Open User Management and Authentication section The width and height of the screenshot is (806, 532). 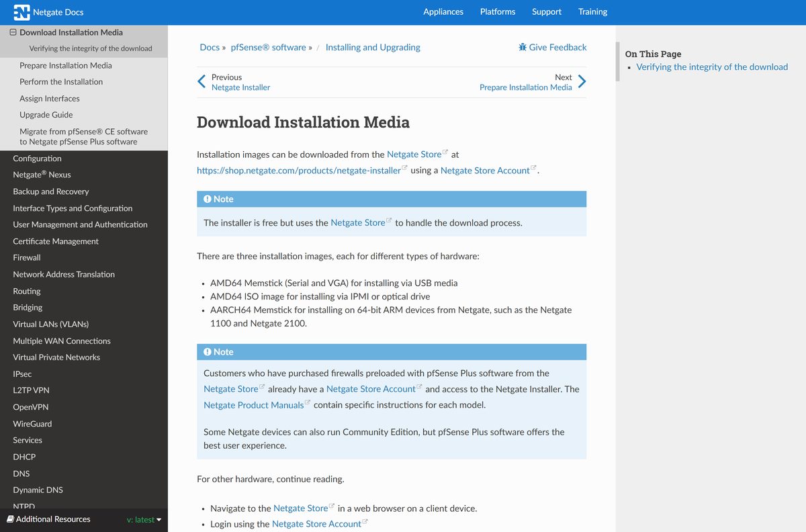point(80,224)
